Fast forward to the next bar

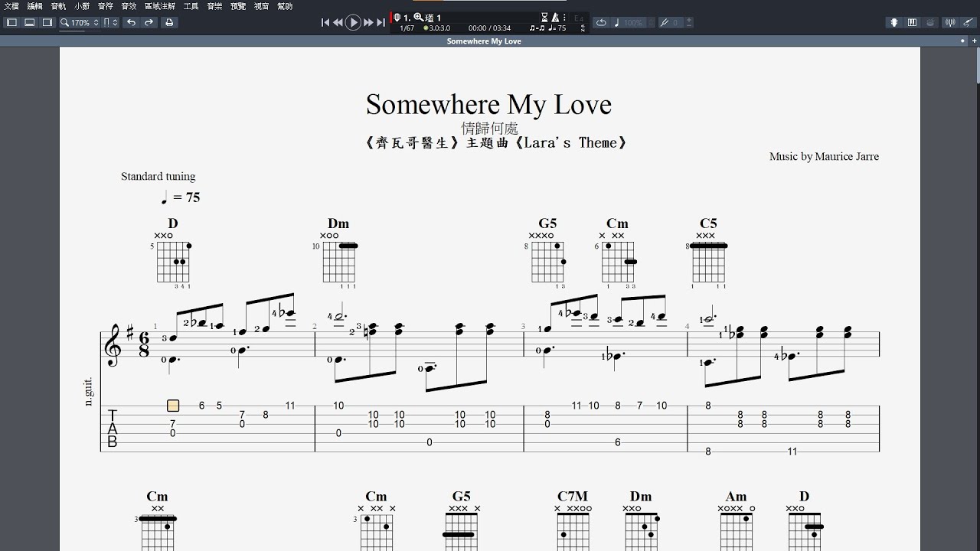coord(368,23)
